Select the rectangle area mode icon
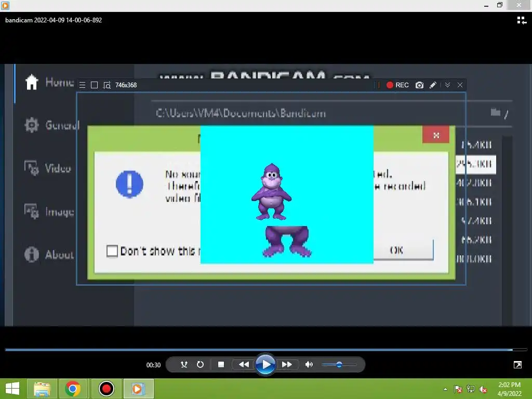Viewport: 532px width, 399px height. [x=95, y=85]
